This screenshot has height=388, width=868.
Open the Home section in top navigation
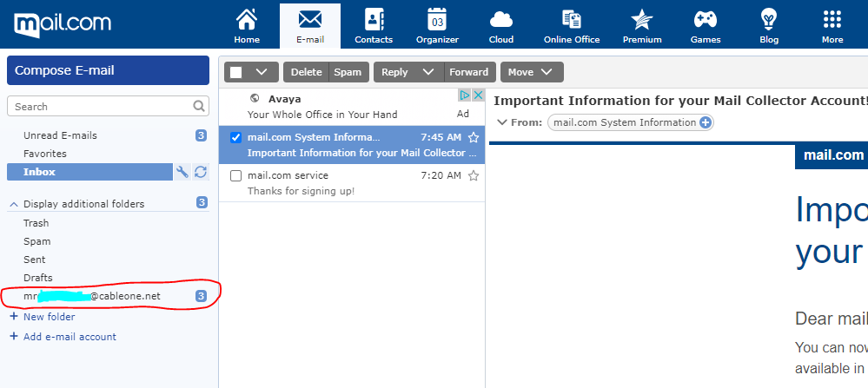(x=247, y=26)
